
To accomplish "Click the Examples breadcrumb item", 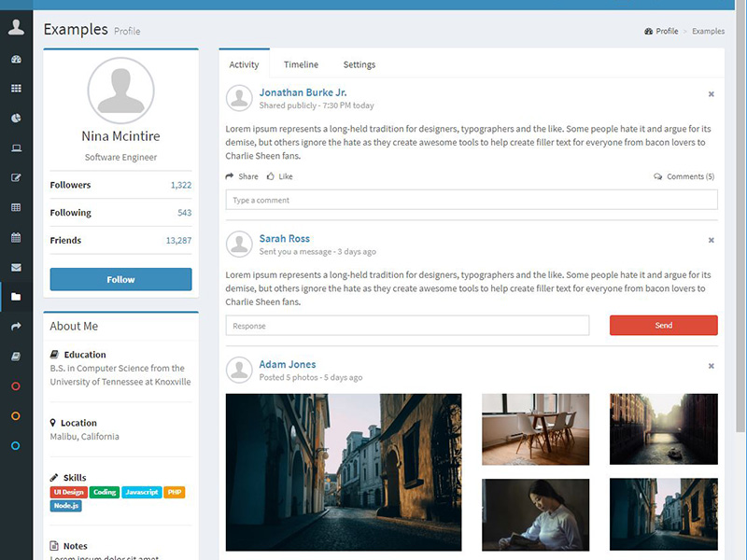I will tap(709, 31).
